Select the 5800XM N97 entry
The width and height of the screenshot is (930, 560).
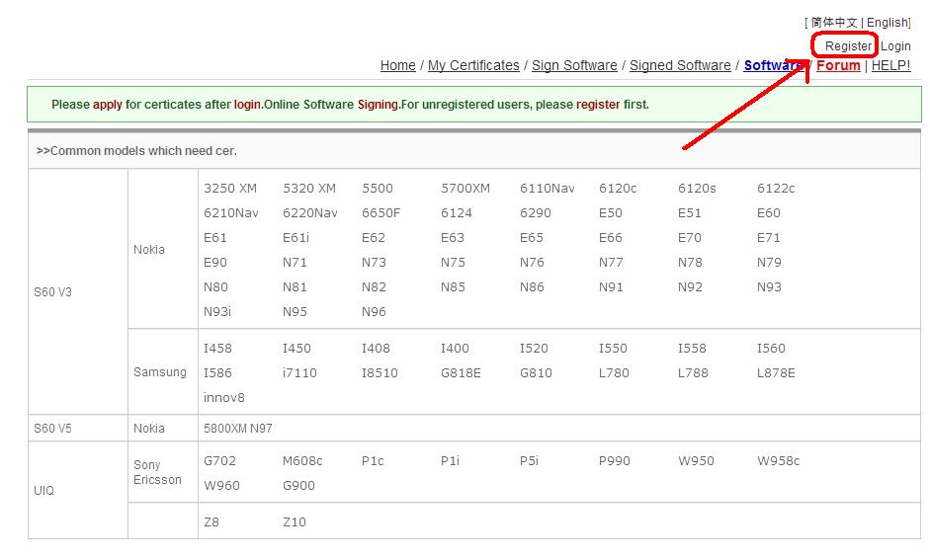tap(237, 429)
